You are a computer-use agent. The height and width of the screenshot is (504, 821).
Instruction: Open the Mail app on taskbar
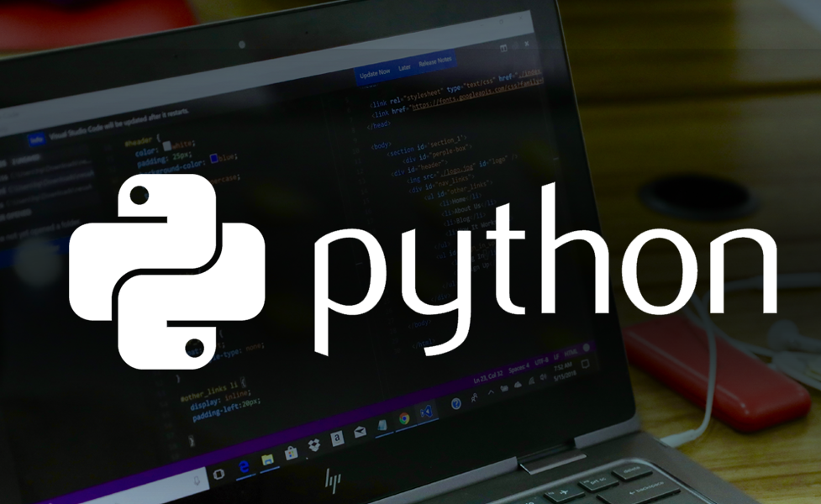point(360,432)
